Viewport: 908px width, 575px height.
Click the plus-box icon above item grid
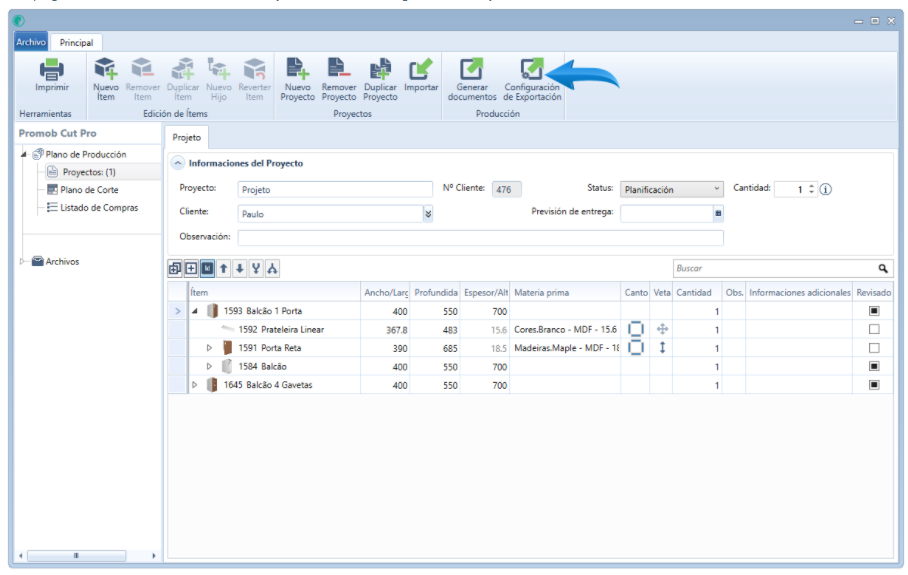coord(191,268)
